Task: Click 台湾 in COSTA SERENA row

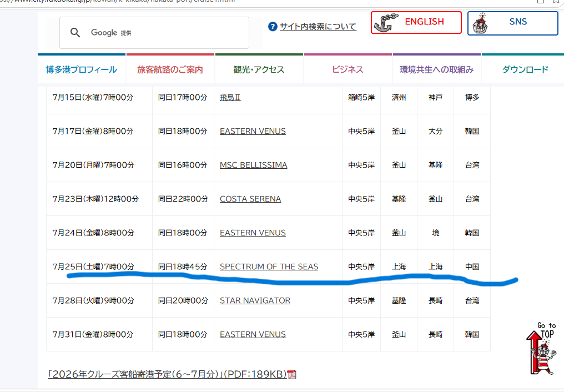Action: point(472,199)
